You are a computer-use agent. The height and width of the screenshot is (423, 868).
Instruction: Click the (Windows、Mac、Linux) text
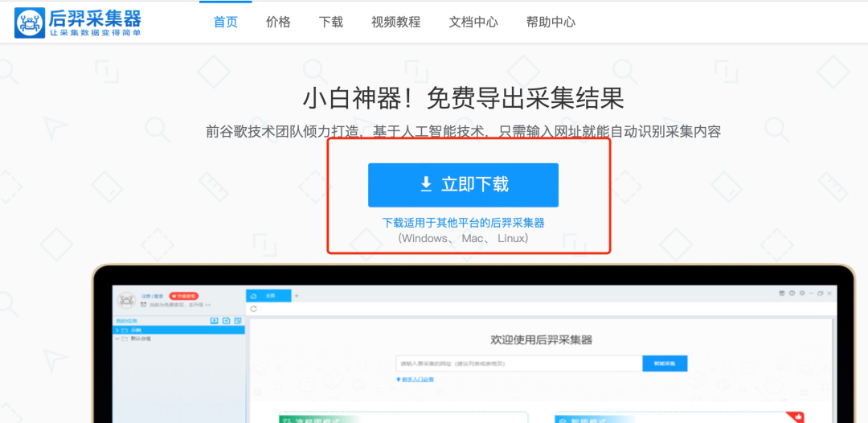464,239
